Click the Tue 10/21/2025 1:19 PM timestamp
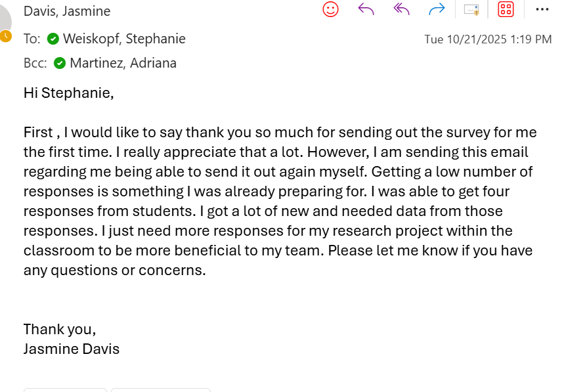Image resolution: width=564 pixels, height=392 pixels. click(488, 39)
